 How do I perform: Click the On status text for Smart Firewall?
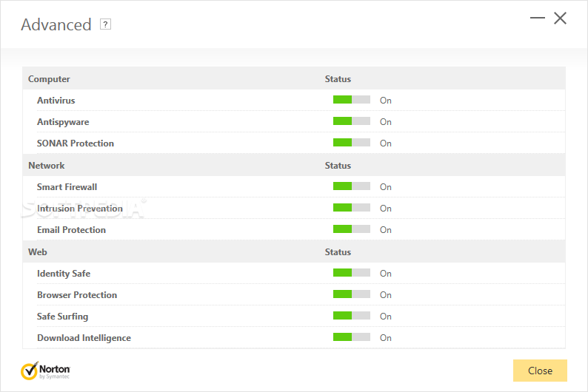tap(386, 187)
